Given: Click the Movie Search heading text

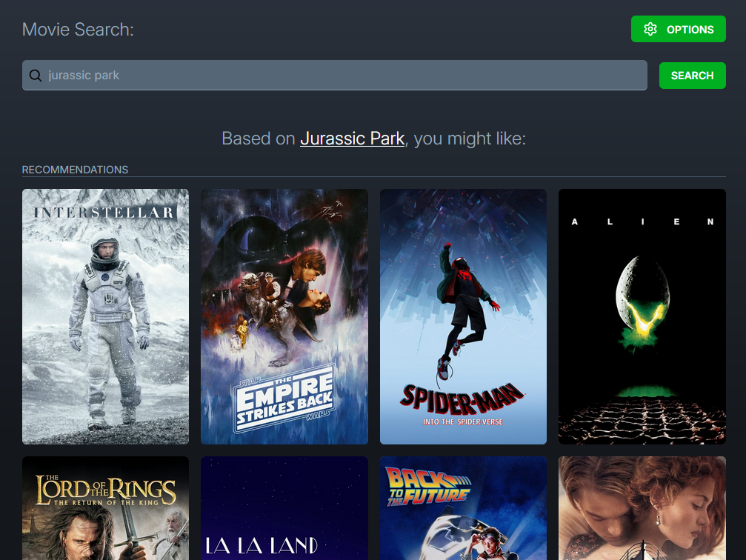Looking at the screenshot, I should (78, 30).
